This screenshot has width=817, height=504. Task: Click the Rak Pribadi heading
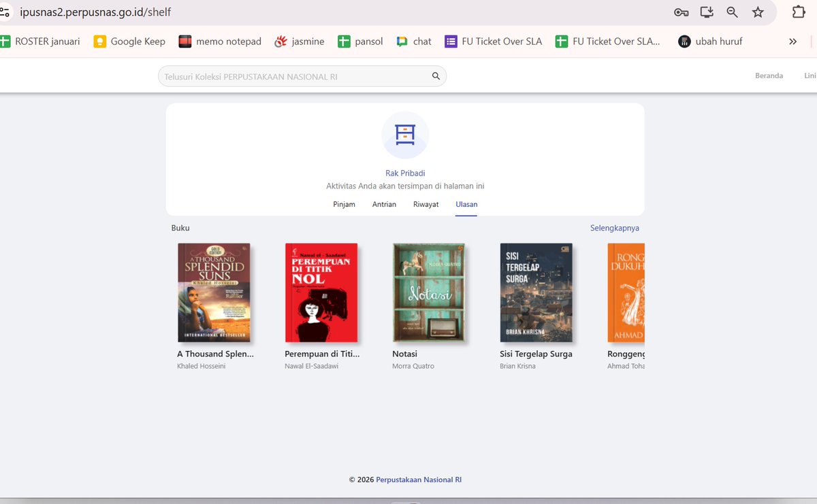tap(405, 173)
